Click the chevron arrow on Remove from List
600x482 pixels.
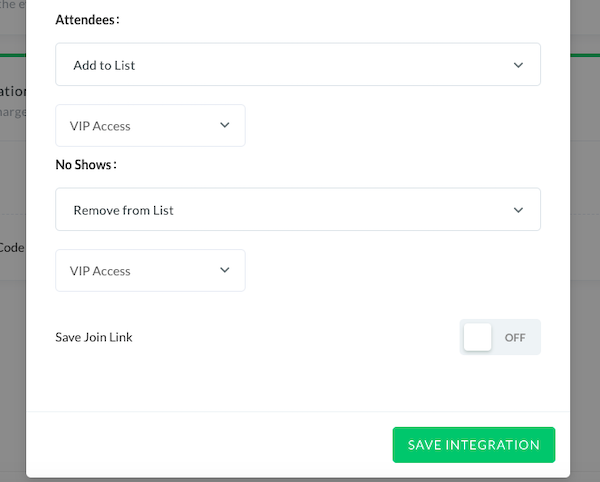[518, 210]
